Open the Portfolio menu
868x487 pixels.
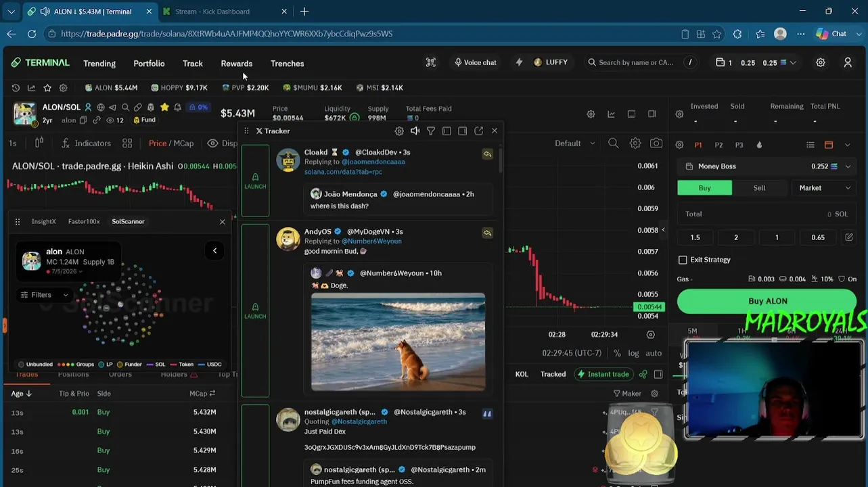coord(149,64)
